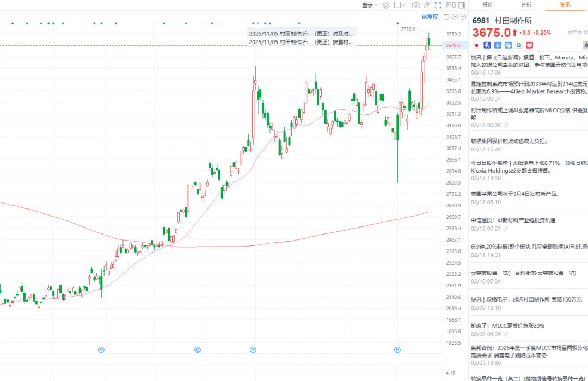The height and width of the screenshot is (381, 588).
Task: Click the large 3675.0 quote price
Action: (x=491, y=33)
